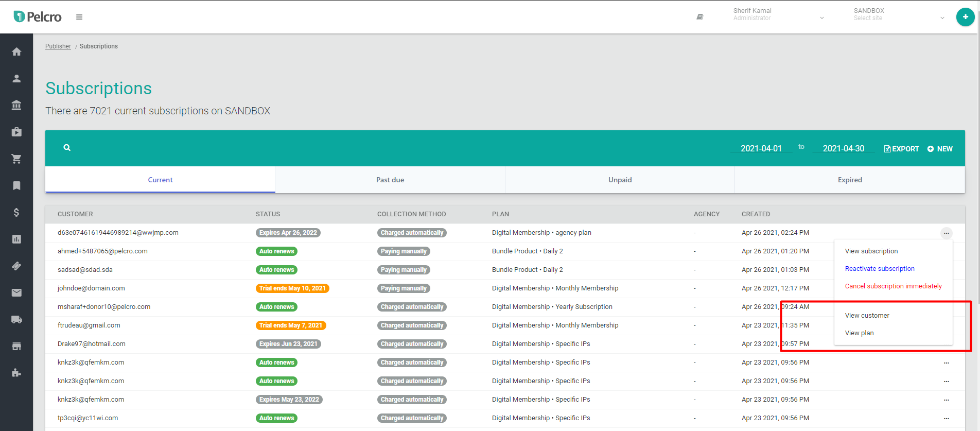
Task: Choose Reactivate subscription from the menu
Action: point(880,269)
